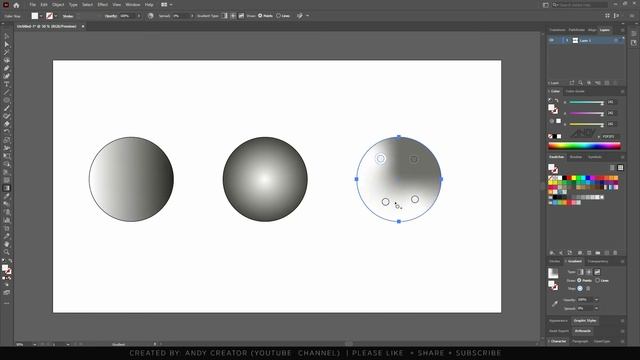Click the Layer 1 name
Image resolution: width=640 pixels, height=360 pixels.
585,40
